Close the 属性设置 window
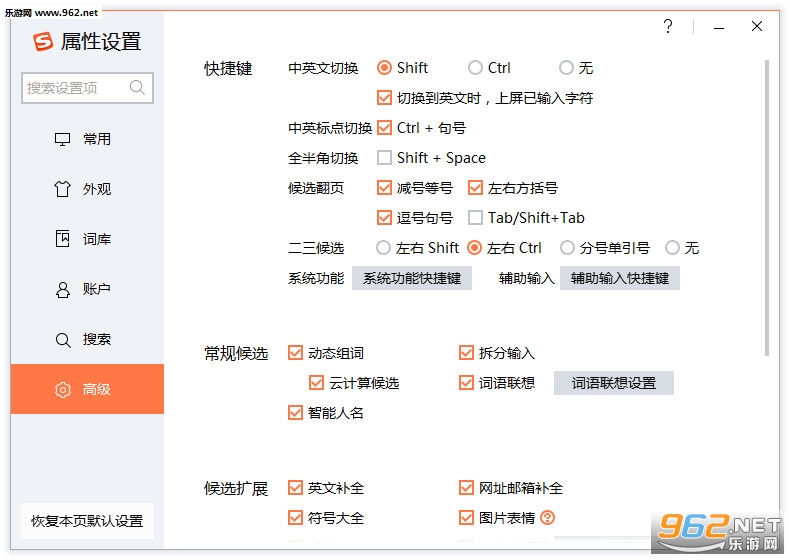Viewport: 790px width, 560px height. (757, 26)
